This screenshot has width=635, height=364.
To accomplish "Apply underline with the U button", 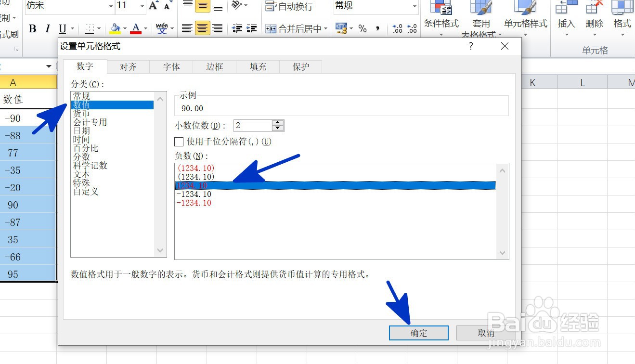I will point(62,29).
